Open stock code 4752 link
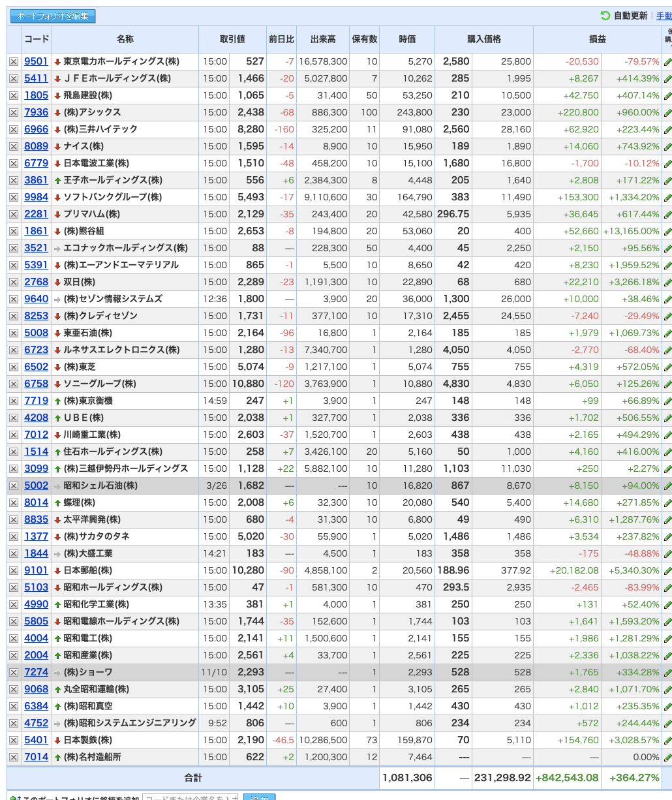The width and height of the screenshot is (672, 800). (x=37, y=723)
